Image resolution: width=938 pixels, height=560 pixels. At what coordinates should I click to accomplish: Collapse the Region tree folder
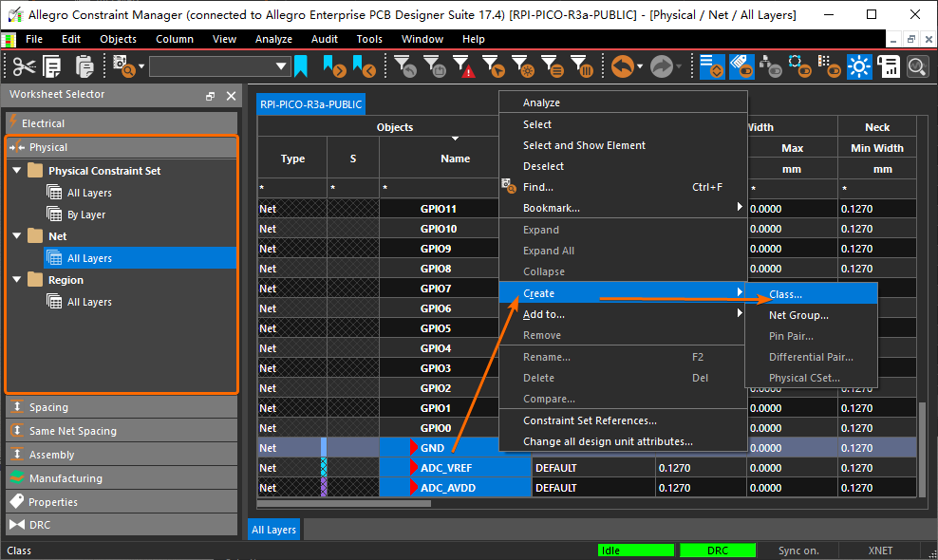coord(17,280)
